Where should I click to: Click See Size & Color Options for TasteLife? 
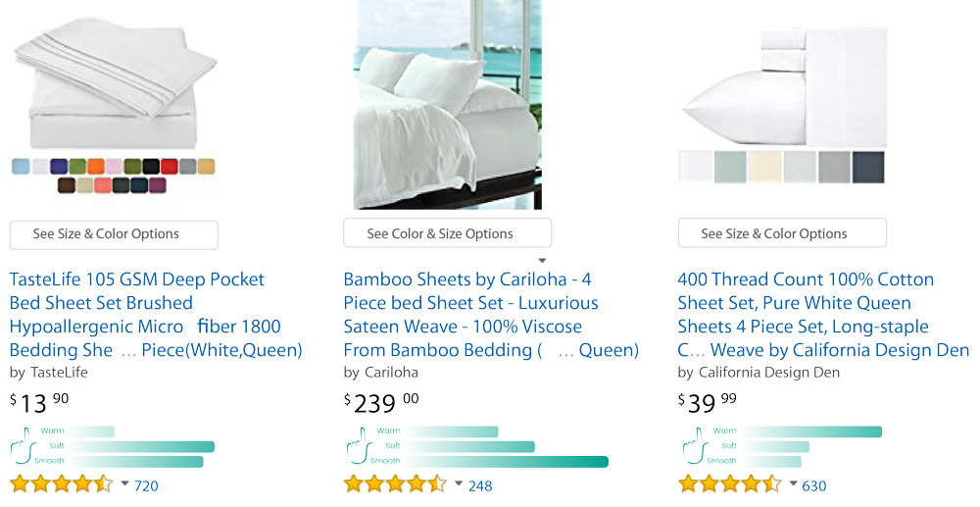click(x=114, y=234)
